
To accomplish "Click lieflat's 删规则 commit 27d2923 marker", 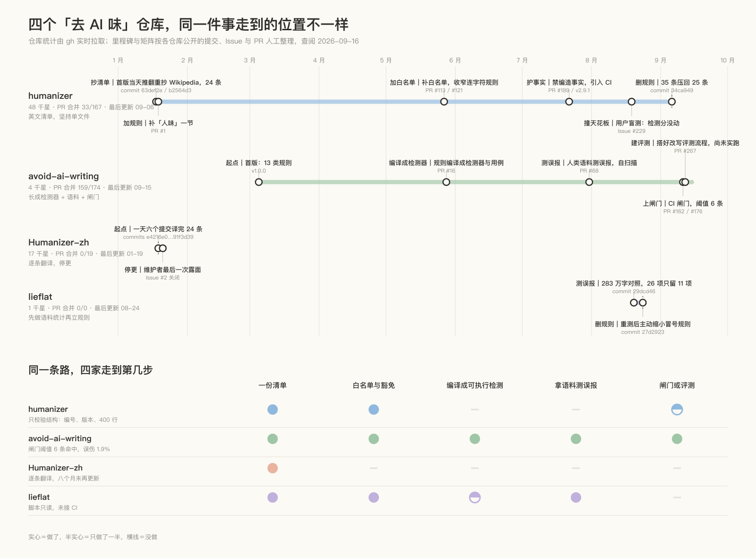I will pos(643,303).
